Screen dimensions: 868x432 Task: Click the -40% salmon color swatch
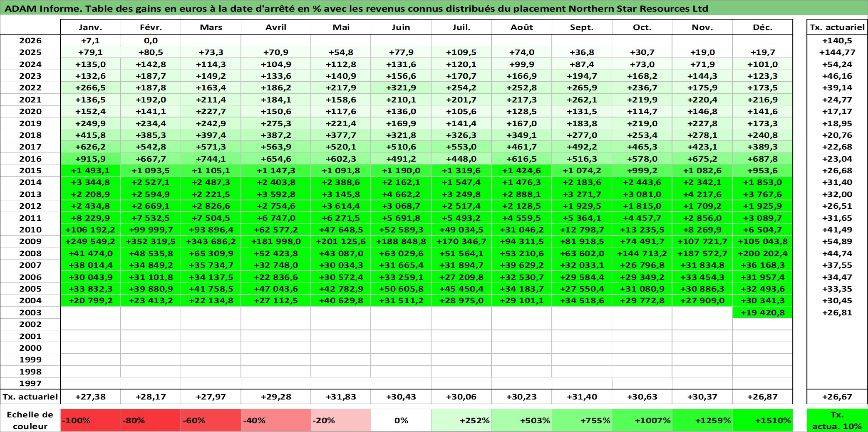[x=276, y=420]
